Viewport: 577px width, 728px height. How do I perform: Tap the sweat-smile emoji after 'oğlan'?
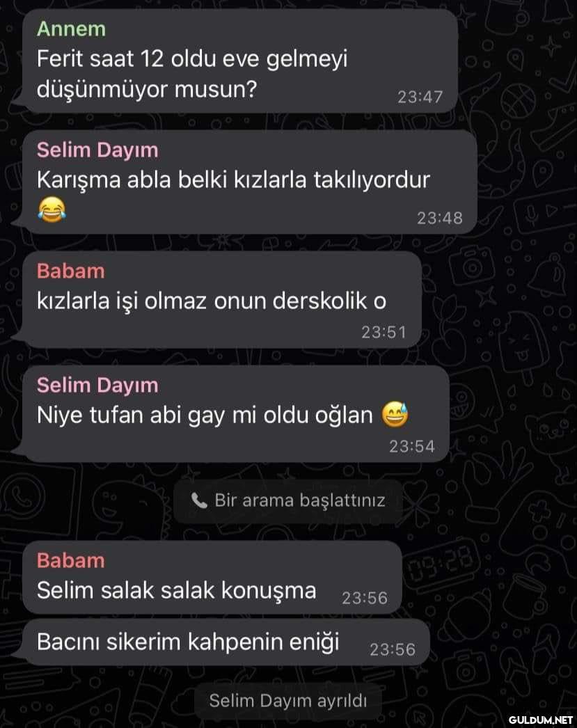click(395, 414)
